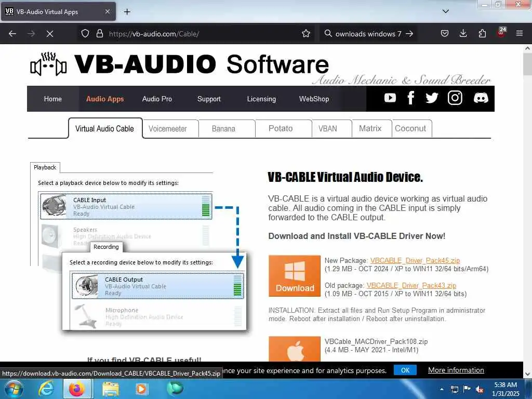Click the muted volume tray icon
This screenshot has height=399, width=532.
click(480, 389)
